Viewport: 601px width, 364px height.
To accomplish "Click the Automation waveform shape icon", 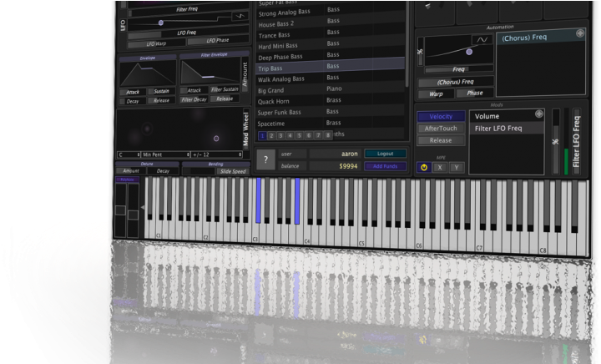I will (x=482, y=39).
